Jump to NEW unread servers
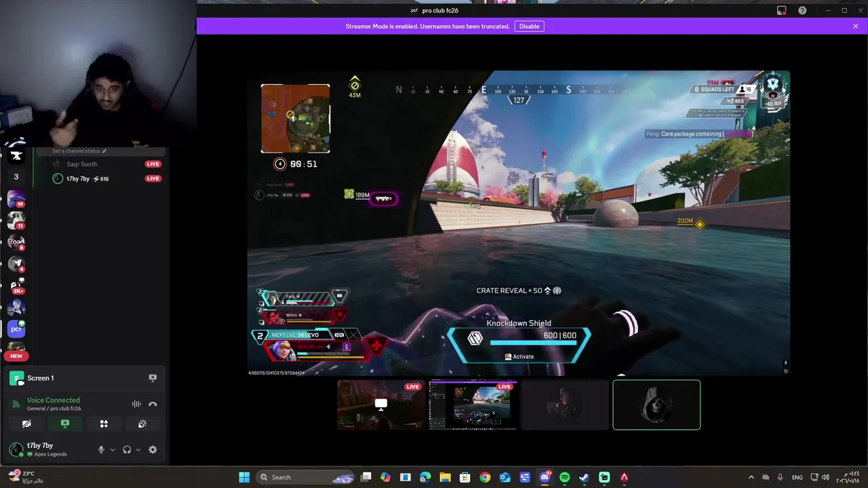This screenshot has width=868, height=488. tap(16, 356)
